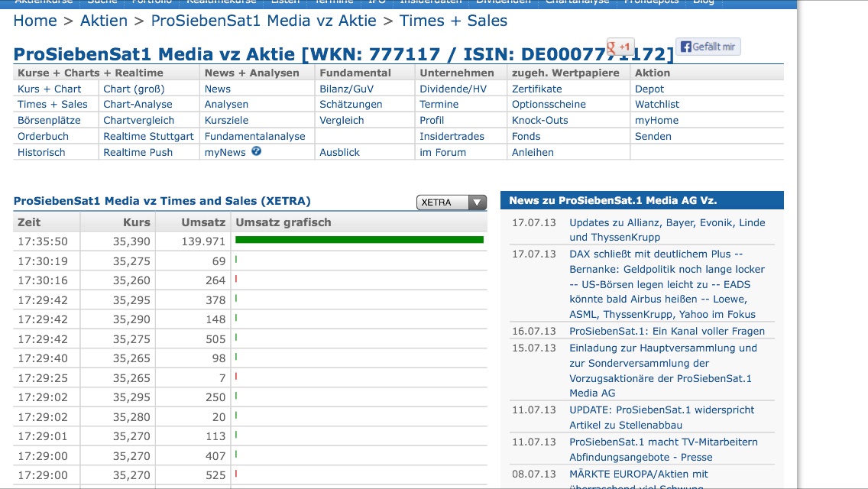Image resolution: width=868 pixels, height=489 pixels.
Task: Open news 'ProSiebenSat.1 macht TV-Mitarbeitern Abfindungsangebote'
Action: point(664,450)
